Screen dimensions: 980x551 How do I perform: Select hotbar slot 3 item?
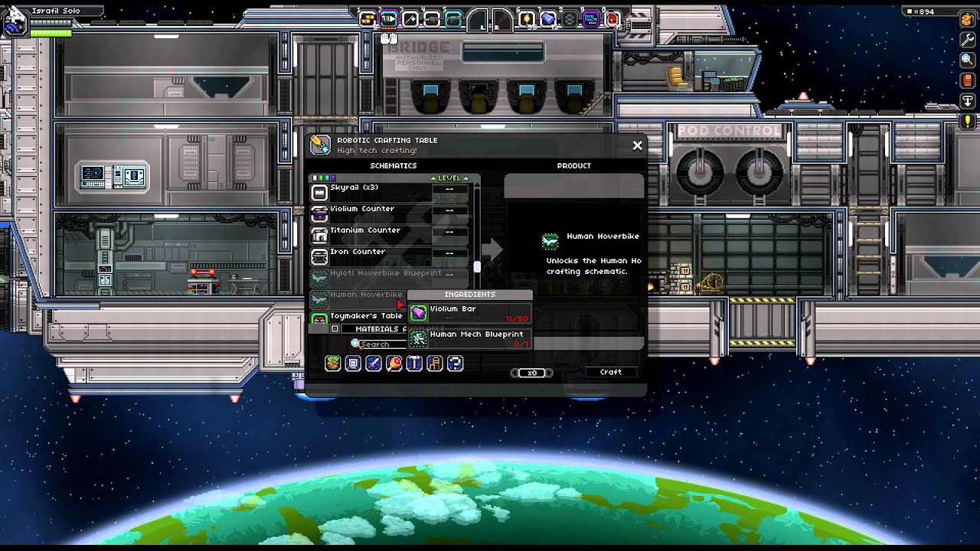(410, 19)
